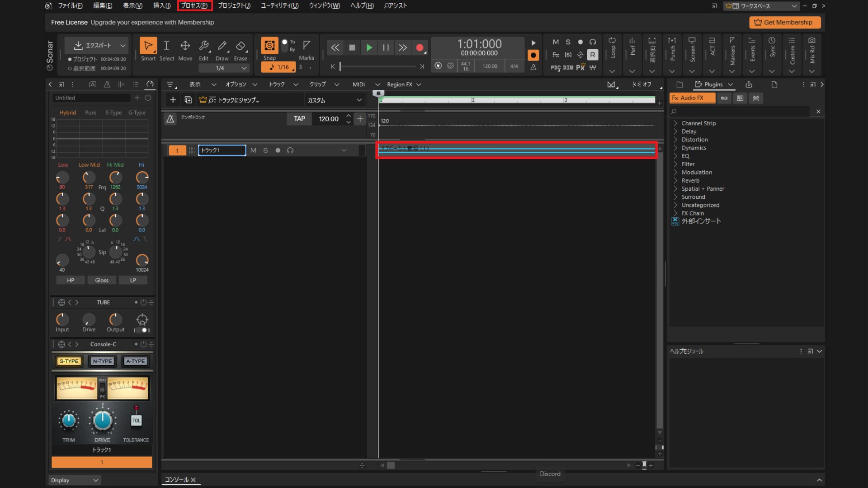Click the TAP tempo button
This screenshot has width=868, height=488.
(x=299, y=119)
